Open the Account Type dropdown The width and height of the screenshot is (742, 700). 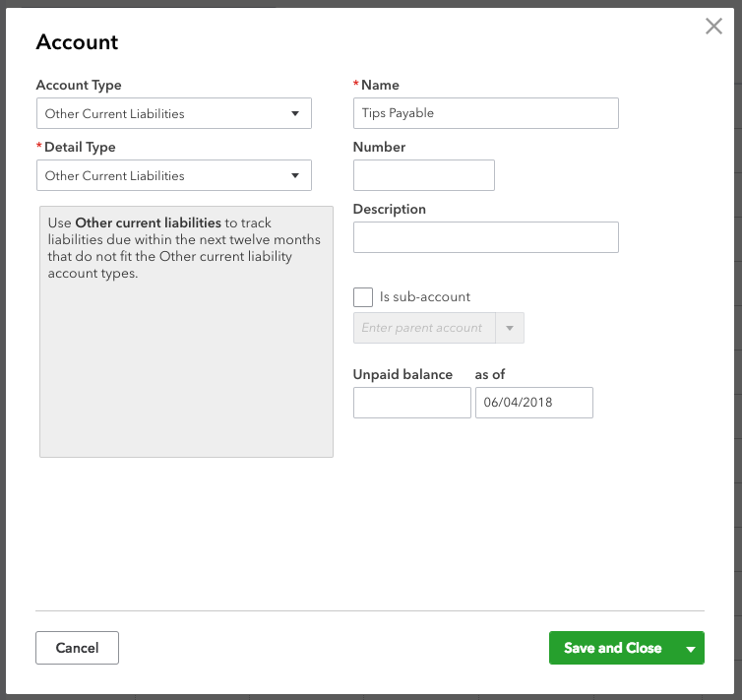[x=174, y=113]
